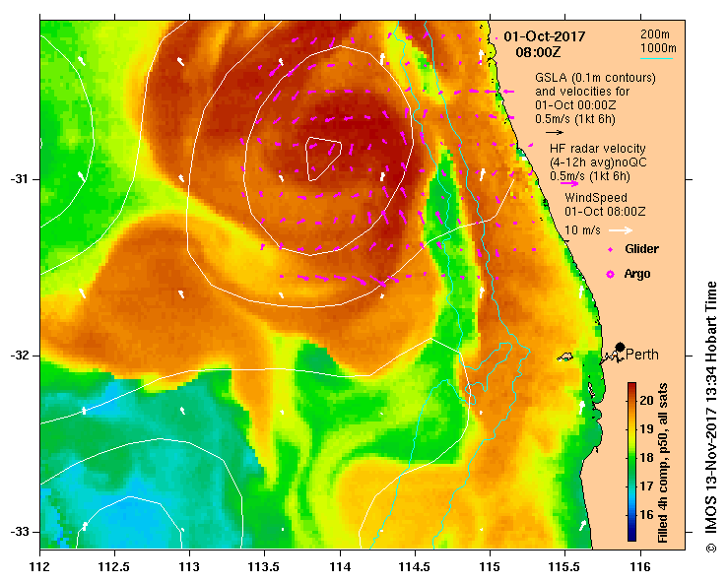
Task: Click the 112 longitude axis label
Action: (x=40, y=567)
